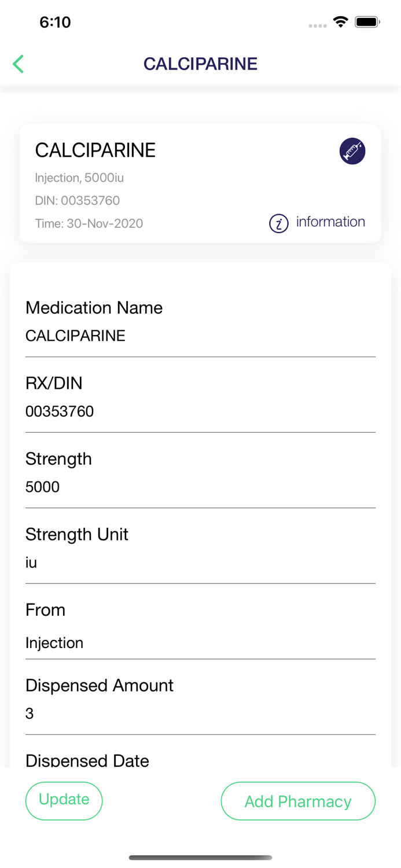Image resolution: width=401 pixels, height=868 pixels.
Task: Select the CALCIPARINE title text
Action: (200, 64)
